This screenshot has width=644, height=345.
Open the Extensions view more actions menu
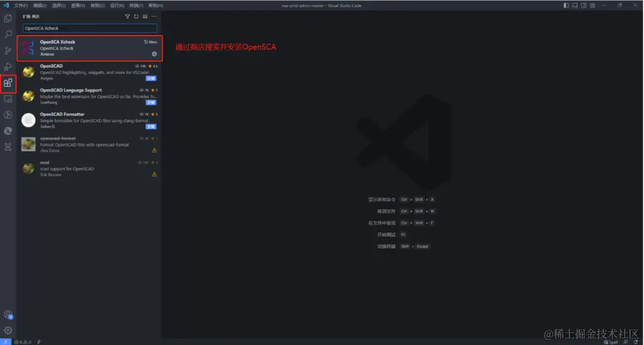coord(154,17)
